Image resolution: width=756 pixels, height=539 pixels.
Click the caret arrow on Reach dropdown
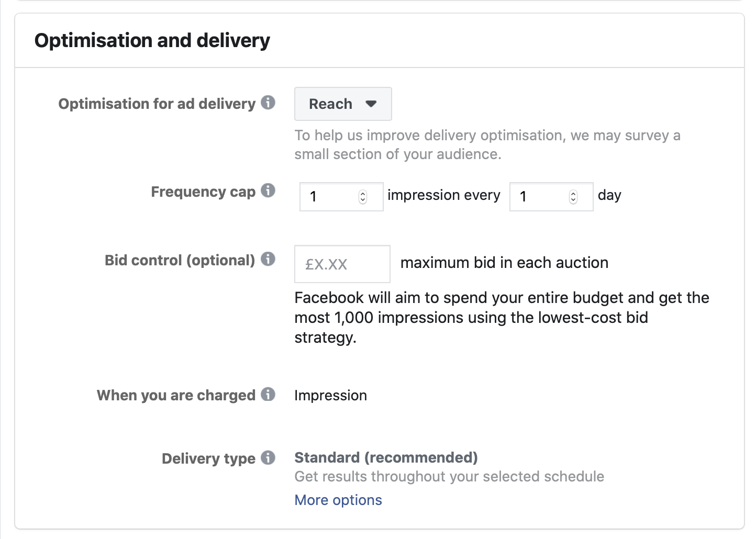click(371, 104)
